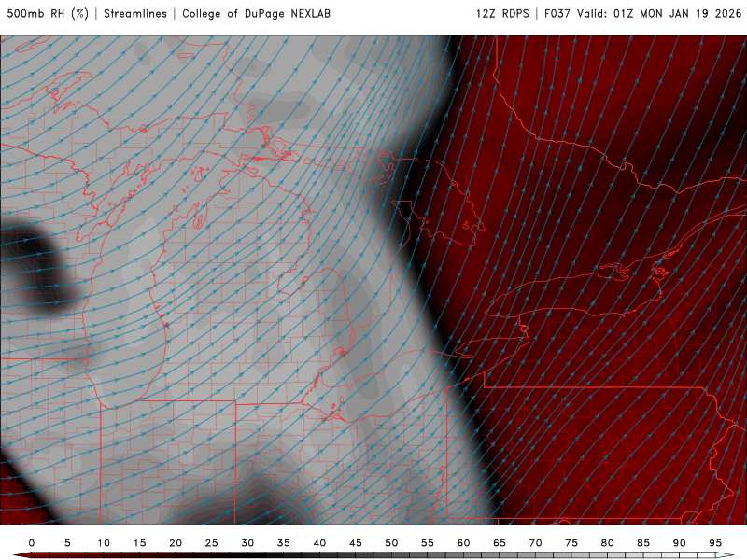
Task: Click the 'Streamlines' label in header
Action: [x=135, y=13]
